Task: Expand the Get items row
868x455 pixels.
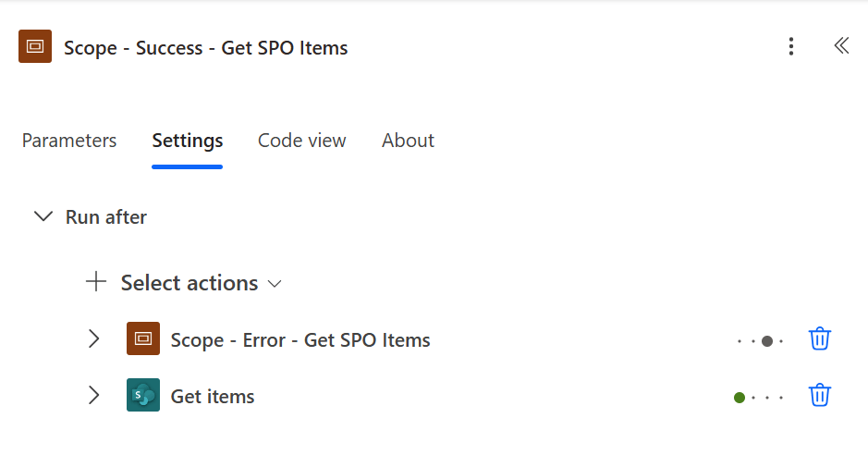Action: pyautogui.click(x=93, y=396)
